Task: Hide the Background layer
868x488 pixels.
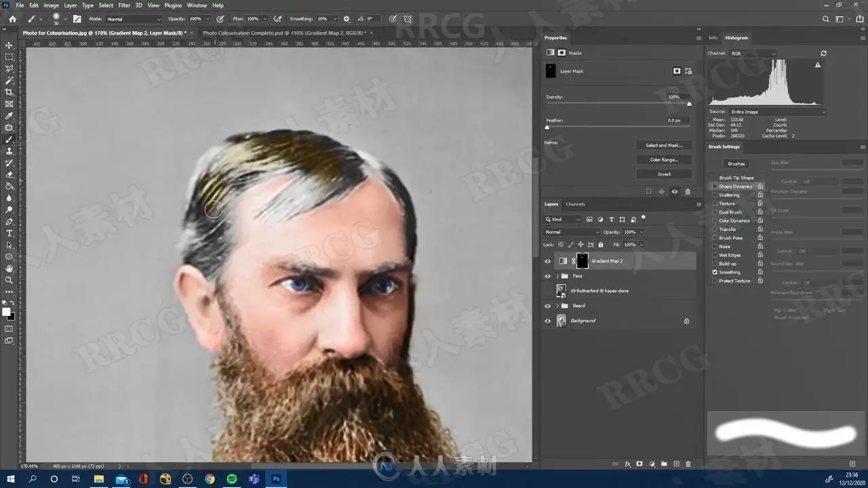Action: [548, 321]
